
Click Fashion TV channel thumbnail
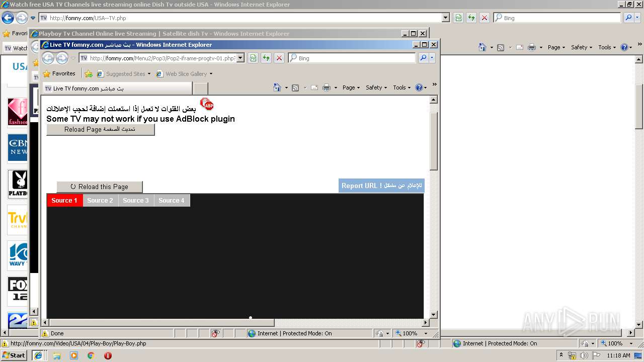[x=18, y=112]
